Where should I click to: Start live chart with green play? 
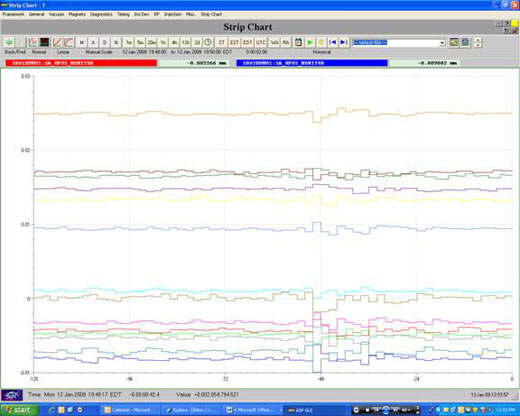(x=310, y=42)
